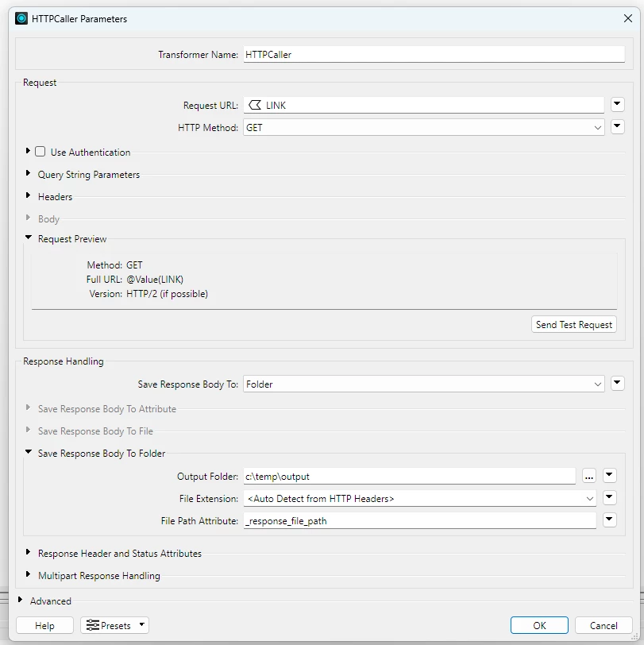Click the HTTPCaller app icon in title bar
644x645 pixels.
[x=21, y=19]
